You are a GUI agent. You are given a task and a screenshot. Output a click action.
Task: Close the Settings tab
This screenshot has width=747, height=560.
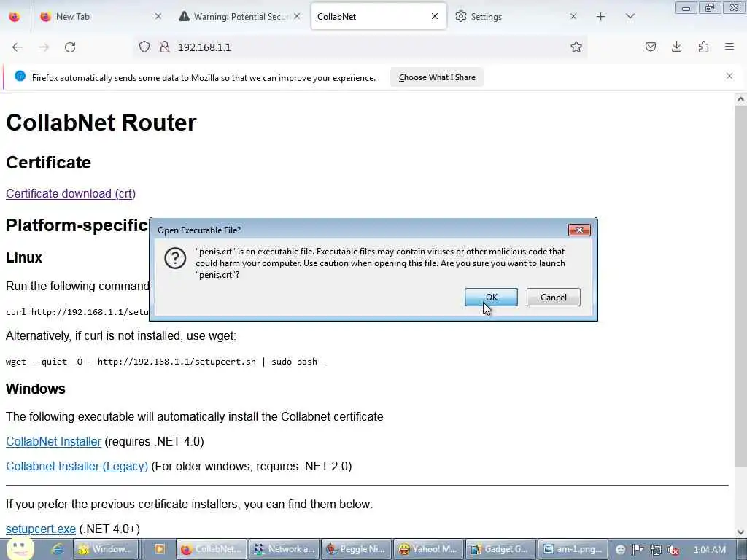573,17
